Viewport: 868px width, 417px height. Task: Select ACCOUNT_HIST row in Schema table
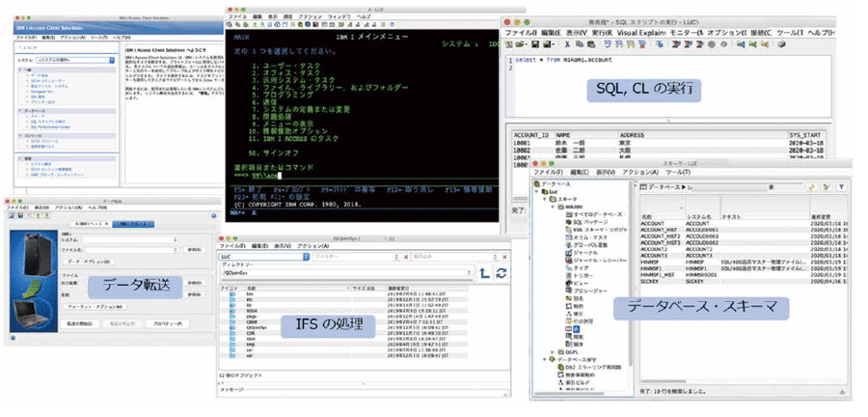click(x=744, y=228)
